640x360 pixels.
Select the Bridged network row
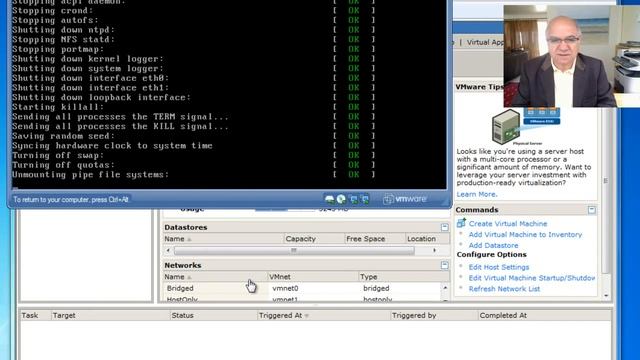click(302, 288)
